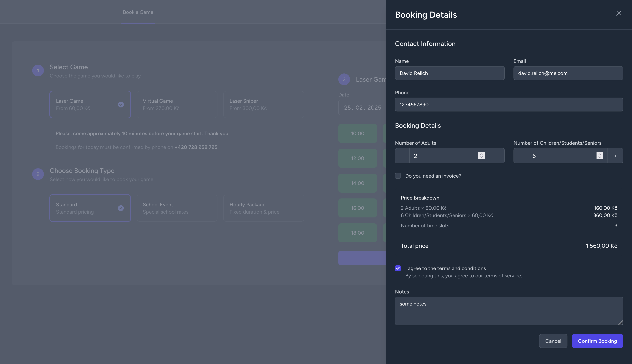
Task: Grab the Notes textarea resize handle
Action: [x=620, y=323]
